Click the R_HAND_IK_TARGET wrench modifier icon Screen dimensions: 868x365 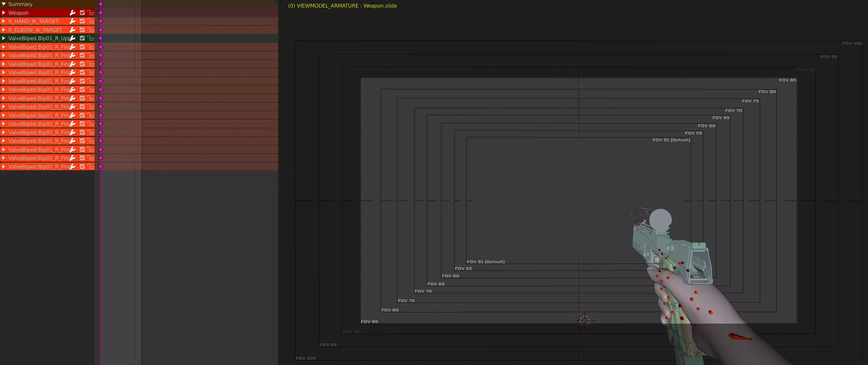point(72,21)
